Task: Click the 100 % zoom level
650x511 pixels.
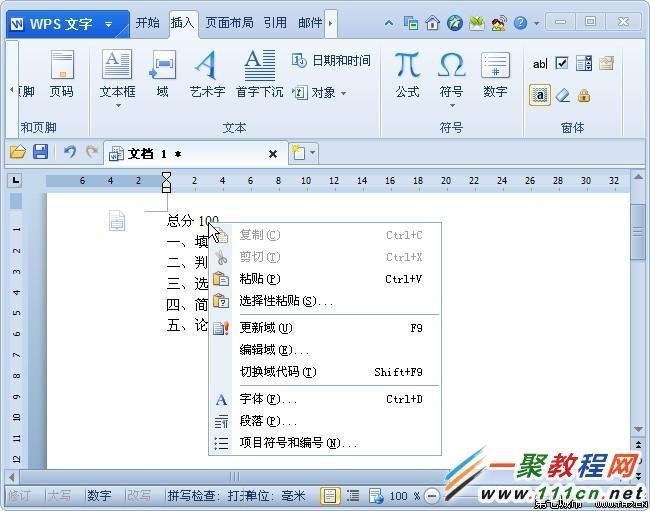Action: 404,496
